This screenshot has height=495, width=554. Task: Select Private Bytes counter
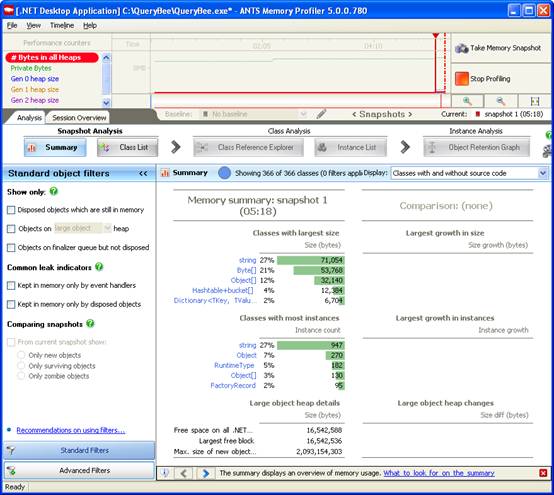tap(31, 68)
